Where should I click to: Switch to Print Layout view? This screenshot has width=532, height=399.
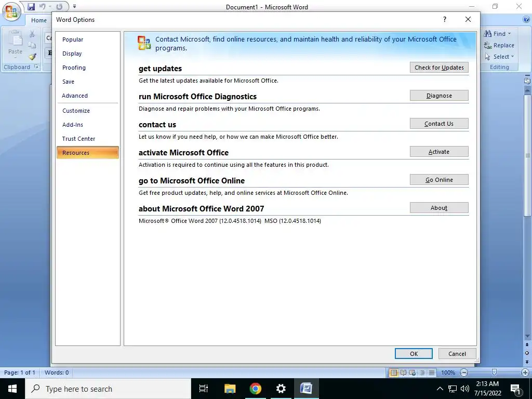394,373
